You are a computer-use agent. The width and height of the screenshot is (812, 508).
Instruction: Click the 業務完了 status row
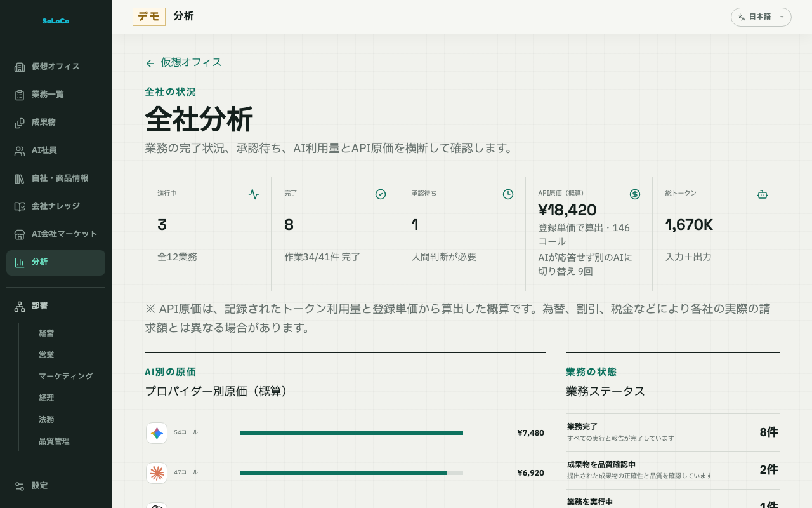click(672, 432)
